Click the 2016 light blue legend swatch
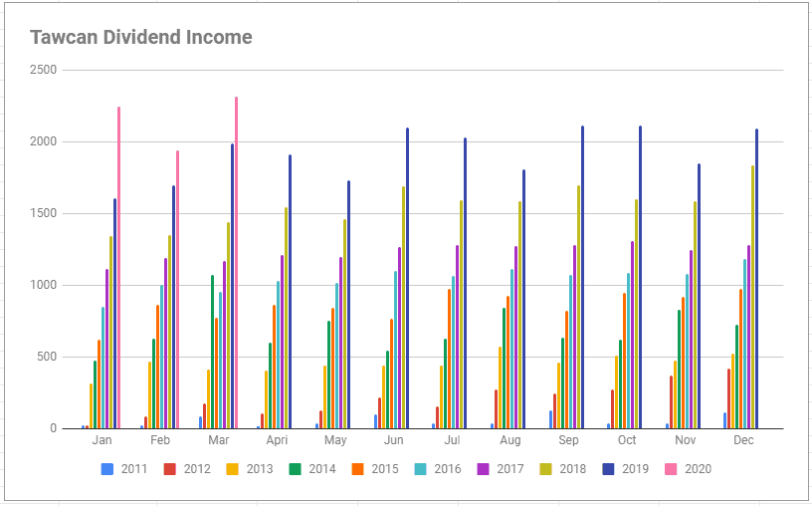 tap(421, 468)
